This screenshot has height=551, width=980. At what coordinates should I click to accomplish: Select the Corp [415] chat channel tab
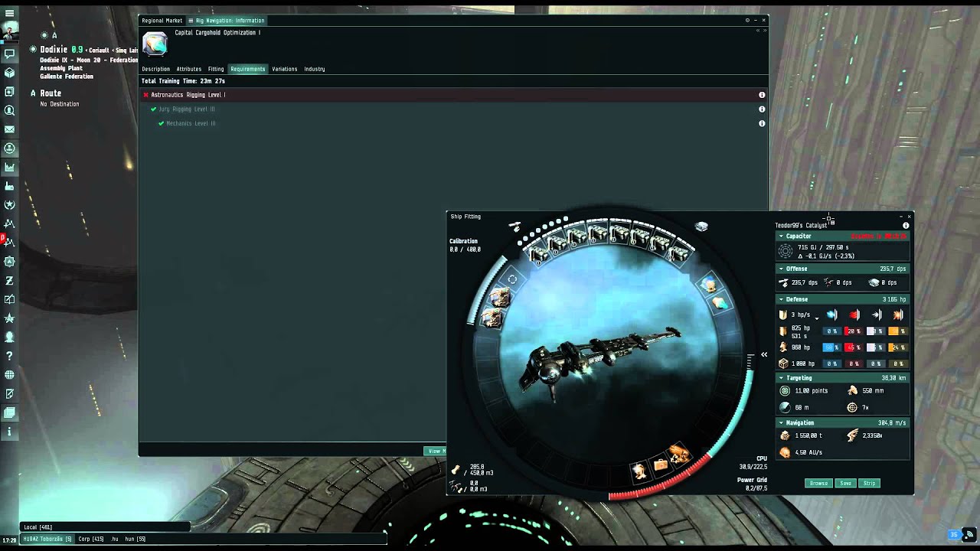tap(91, 539)
